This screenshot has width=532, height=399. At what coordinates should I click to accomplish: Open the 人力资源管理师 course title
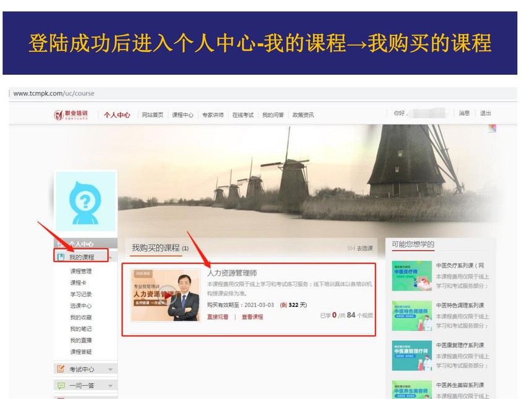(x=232, y=273)
